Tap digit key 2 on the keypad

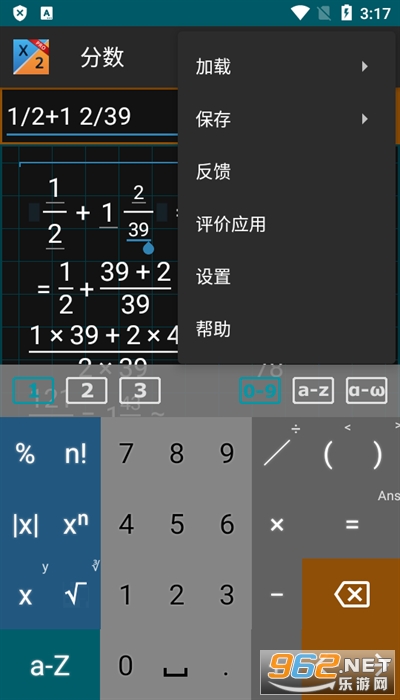176,595
